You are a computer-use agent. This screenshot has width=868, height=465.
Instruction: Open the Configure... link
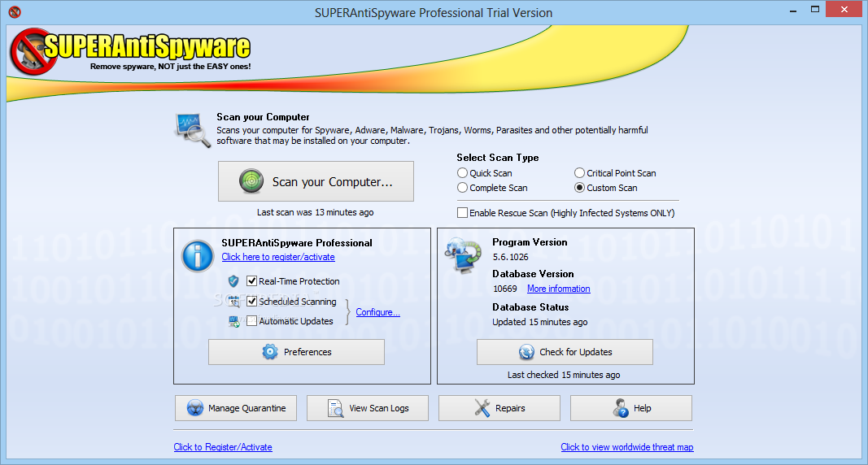tap(378, 312)
